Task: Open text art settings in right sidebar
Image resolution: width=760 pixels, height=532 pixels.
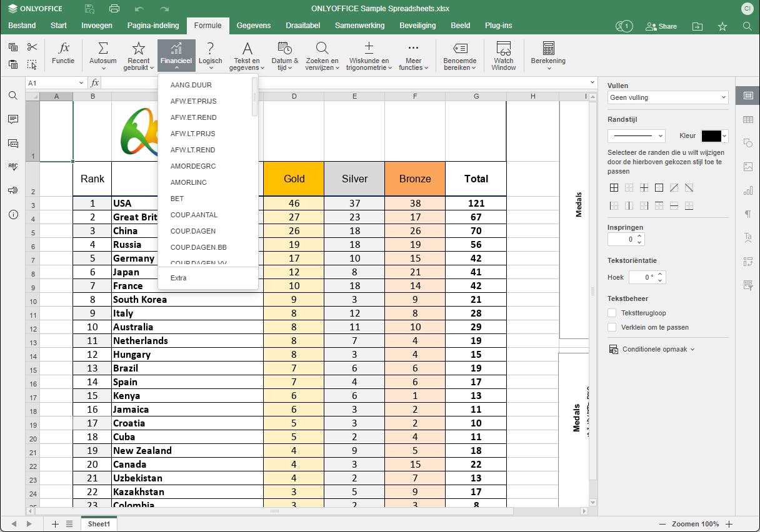Action: click(748, 238)
